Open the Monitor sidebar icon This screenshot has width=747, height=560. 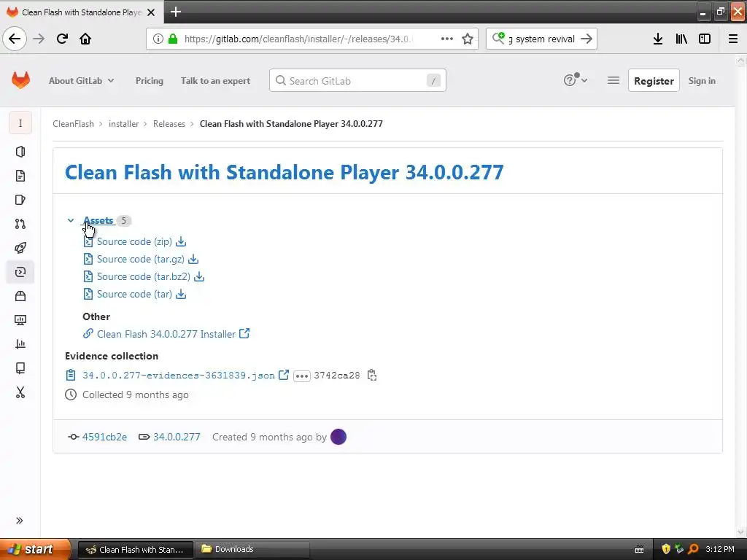[x=20, y=320]
